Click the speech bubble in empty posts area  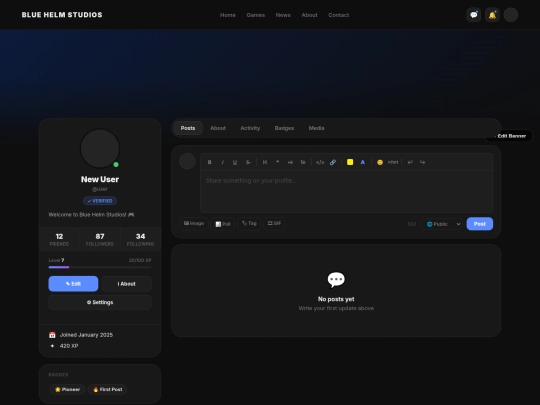(336, 280)
